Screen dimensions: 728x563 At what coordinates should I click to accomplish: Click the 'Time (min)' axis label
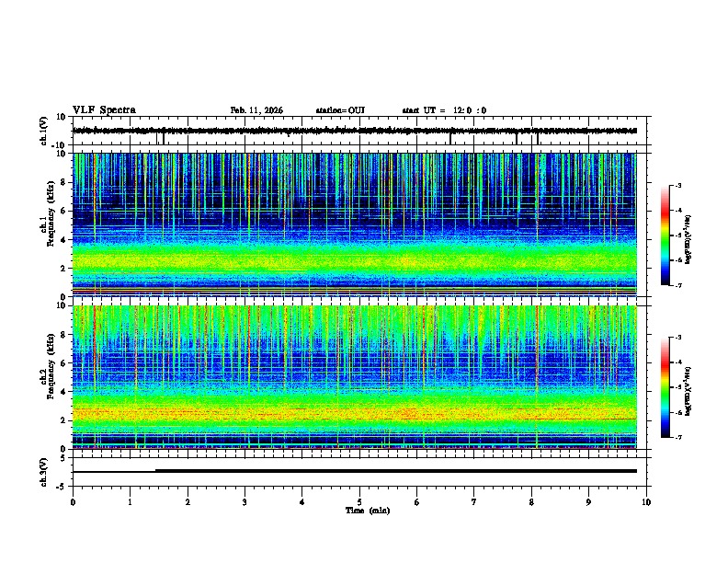tap(368, 511)
